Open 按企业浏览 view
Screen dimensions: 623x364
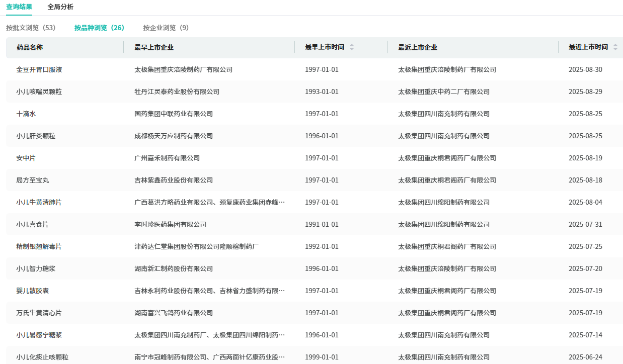click(166, 28)
